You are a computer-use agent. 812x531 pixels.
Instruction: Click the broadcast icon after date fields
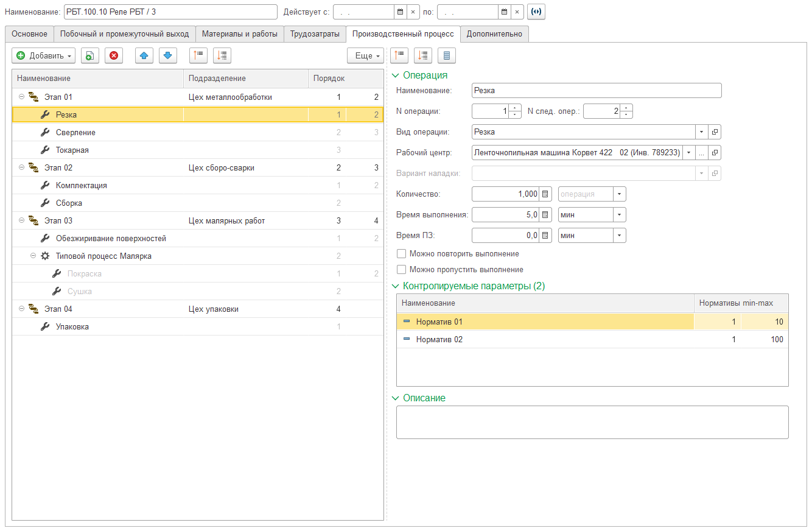tap(536, 12)
